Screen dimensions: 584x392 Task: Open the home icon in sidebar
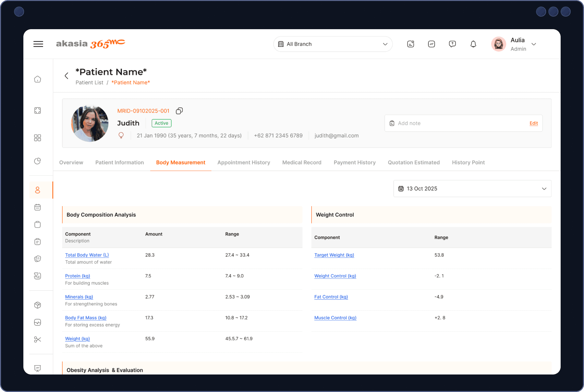pos(38,79)
